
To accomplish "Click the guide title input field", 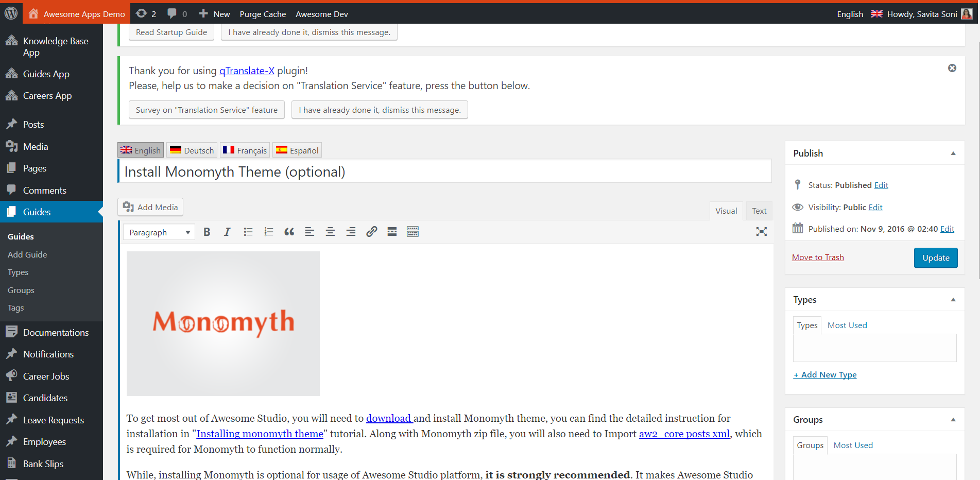I will (445, 171).
